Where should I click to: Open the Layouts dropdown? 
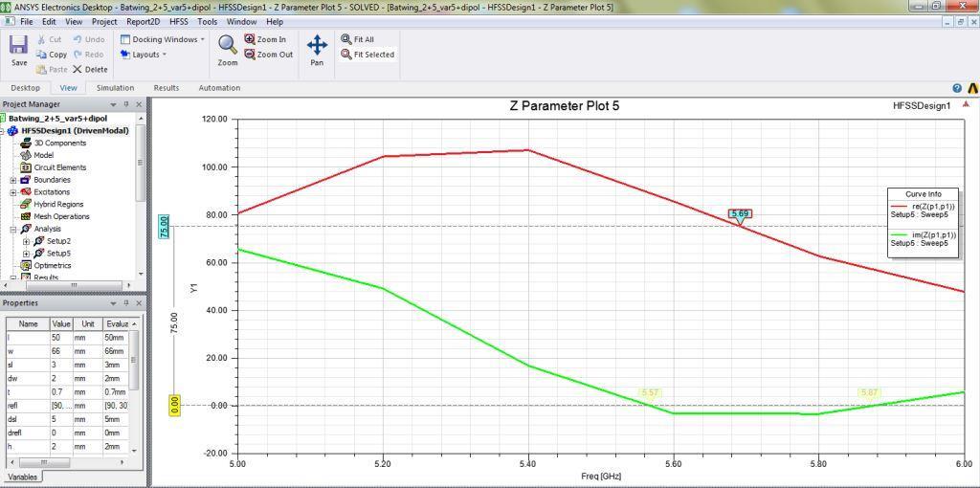coord(144,55)
